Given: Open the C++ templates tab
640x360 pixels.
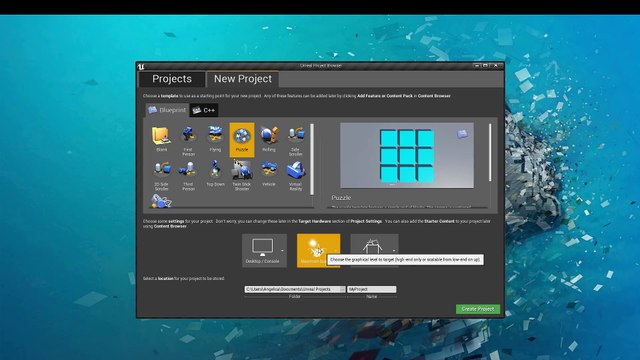Looking at the screenshot, I should point(204,110).
